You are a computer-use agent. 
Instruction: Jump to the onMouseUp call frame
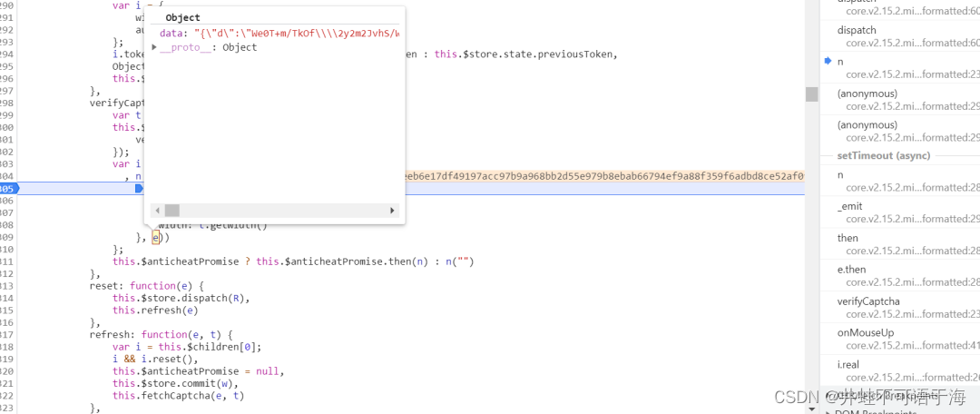tap(865, 332)
